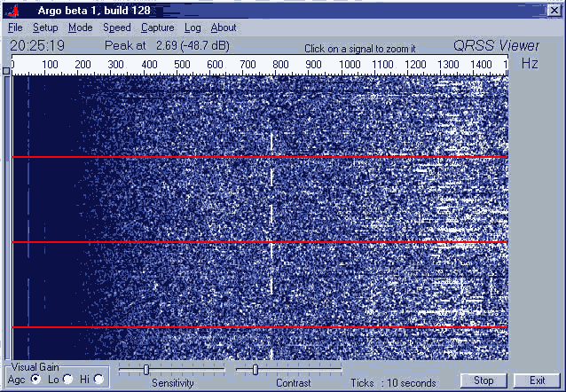Open the Setup menu
The height and width of the screenshot is (392, 566).
[x=45, y=27]
